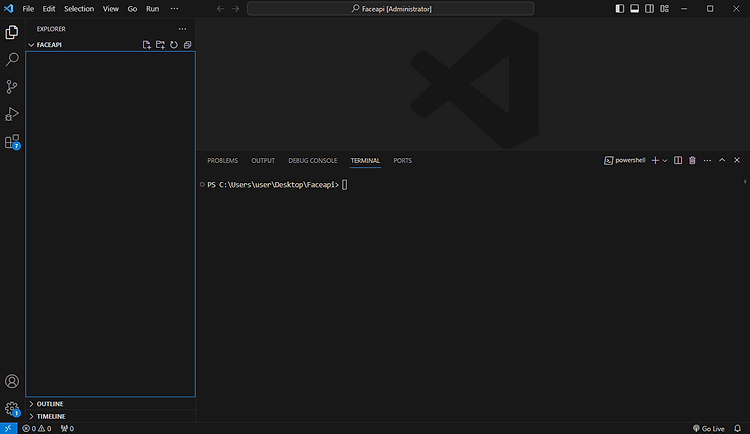
Task: Show errors and warnings count
Action: coord(37,428)
